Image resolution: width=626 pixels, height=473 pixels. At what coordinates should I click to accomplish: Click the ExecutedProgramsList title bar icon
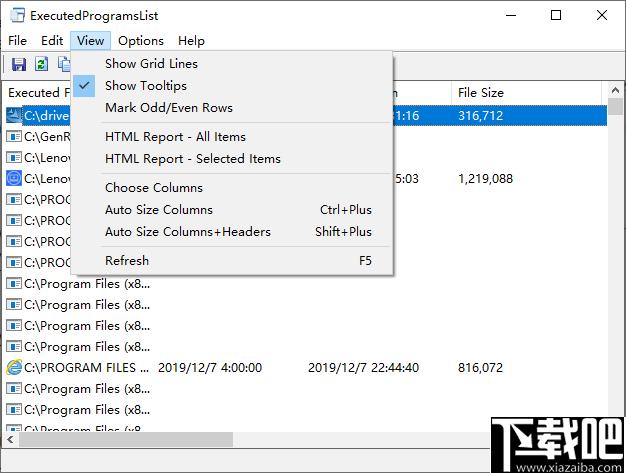click(x=17, y=15)
